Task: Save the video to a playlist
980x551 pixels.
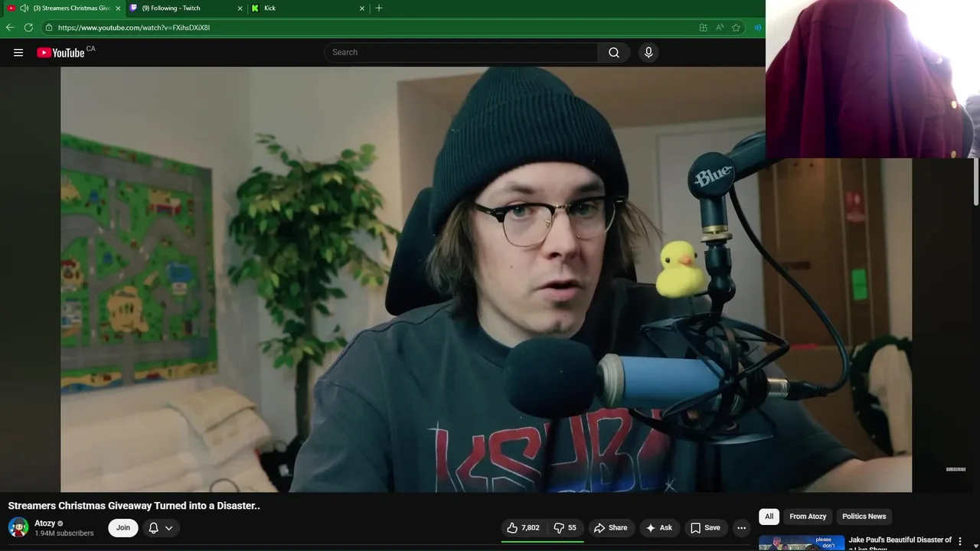Action: coord(705,528)
